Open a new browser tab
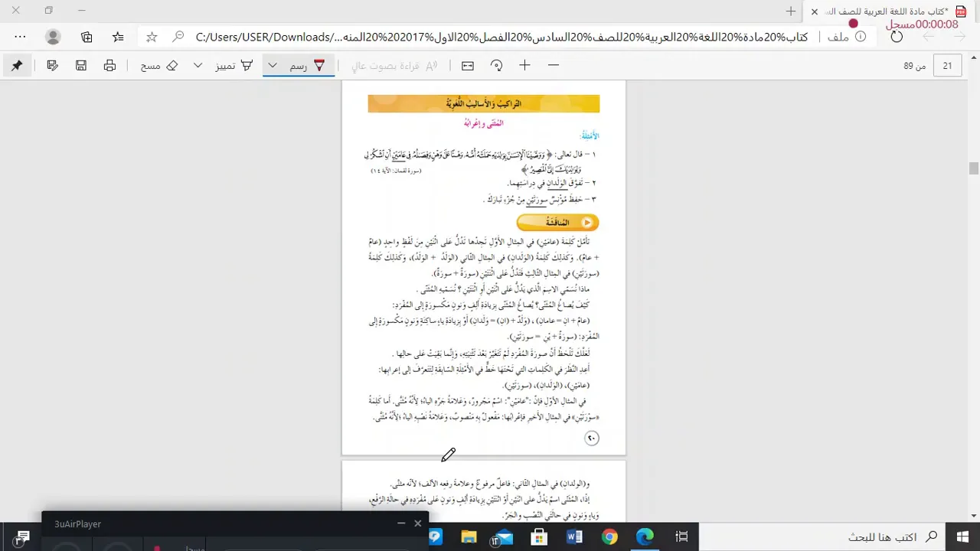Viewport: 980px width, 551px height. (x=791, y=11)
